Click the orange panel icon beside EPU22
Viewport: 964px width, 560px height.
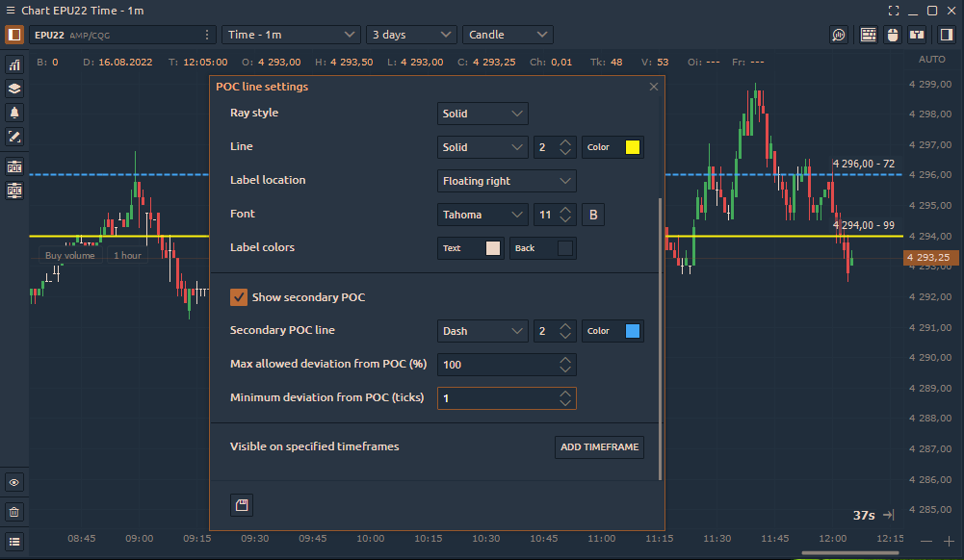(14, 35)
